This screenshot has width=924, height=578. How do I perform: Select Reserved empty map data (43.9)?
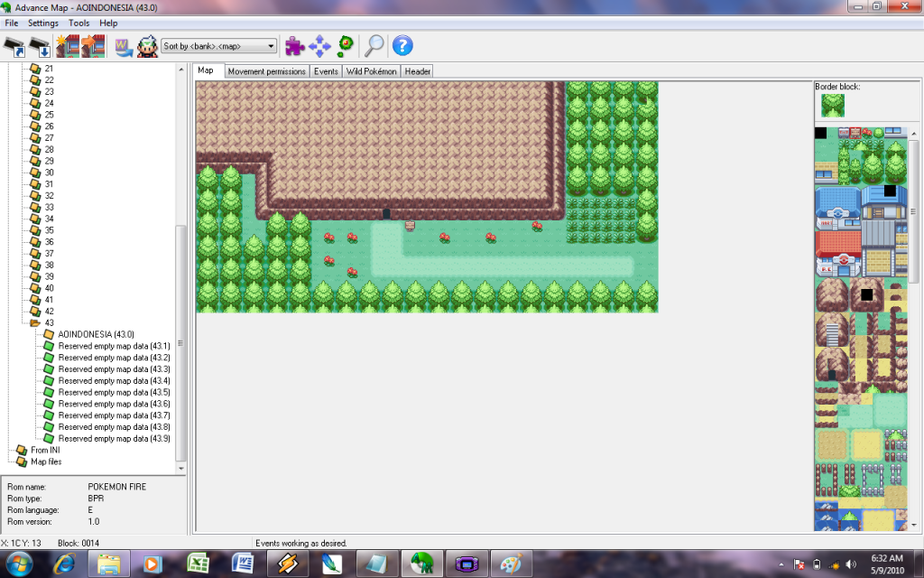pyautogui.click(x=115, y=439)
